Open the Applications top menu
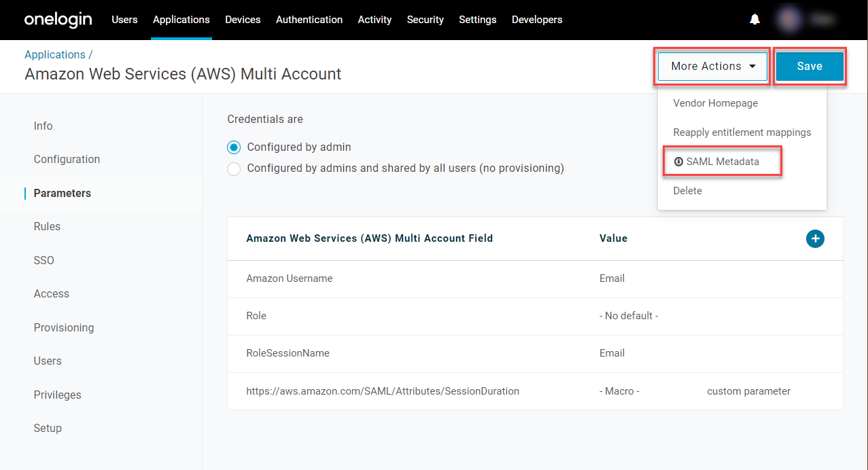868x470 pixels. pyautogui.click(x=181, y=20)
